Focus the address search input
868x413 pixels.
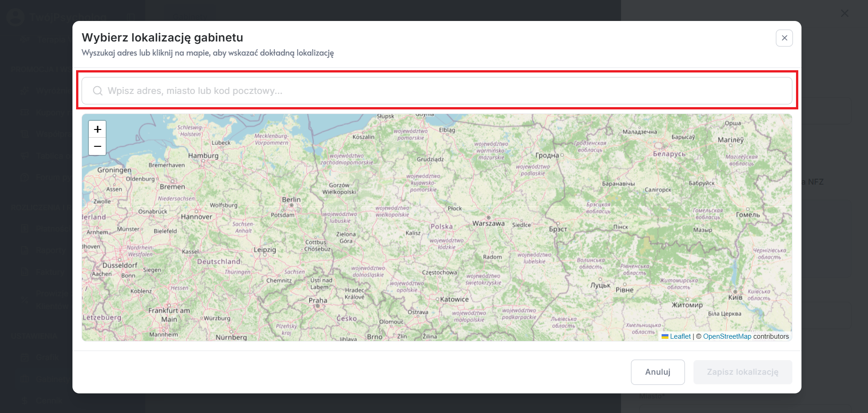pos(437,91)
